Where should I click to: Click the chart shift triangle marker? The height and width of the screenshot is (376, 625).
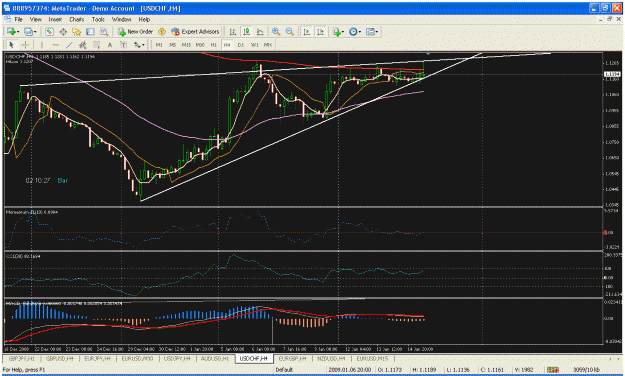pyautogui.click(x=428, y=53)
